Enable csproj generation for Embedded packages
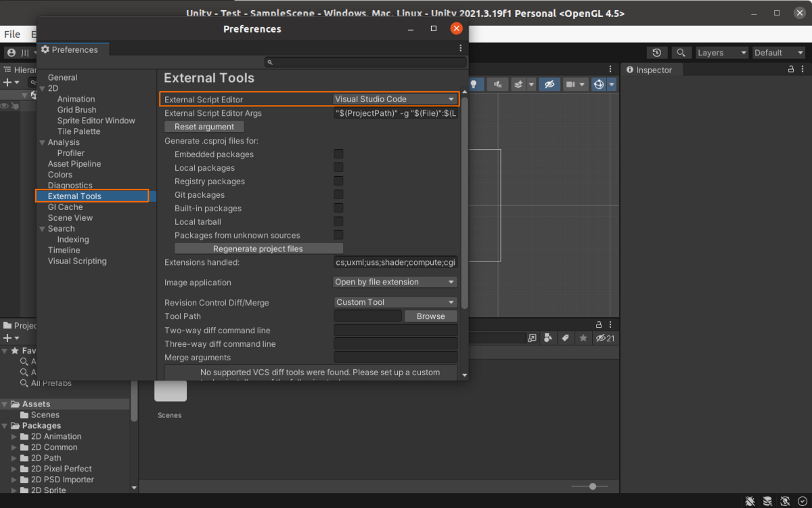 [338, 154]
